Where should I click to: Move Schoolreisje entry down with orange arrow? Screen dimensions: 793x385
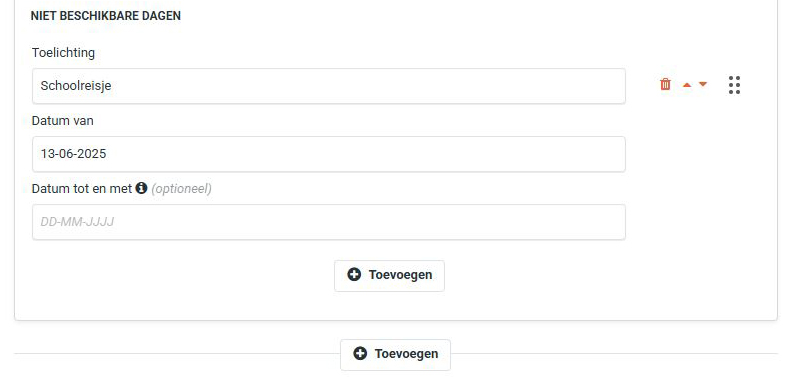(x=703, y=84)
